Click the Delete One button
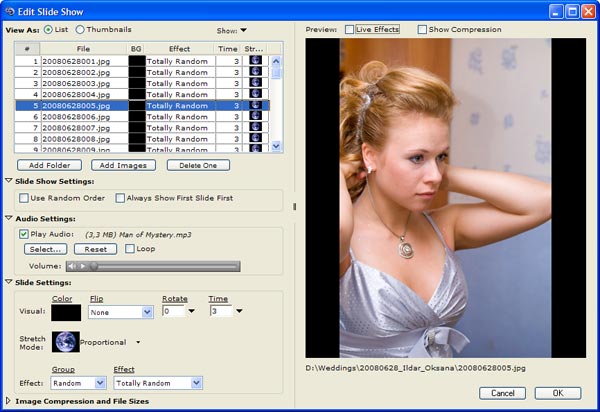600x412 pixels. click(x=198, y=165)
